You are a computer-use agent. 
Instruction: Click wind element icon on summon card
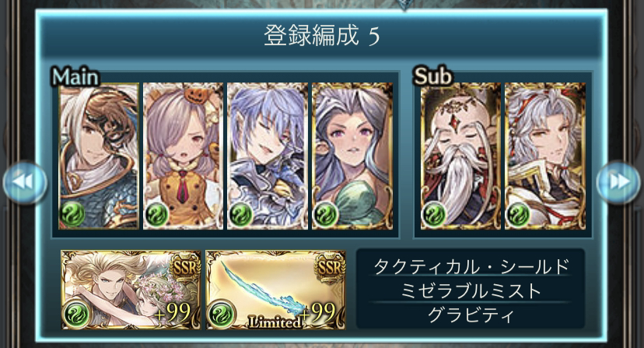pos(76,315)
